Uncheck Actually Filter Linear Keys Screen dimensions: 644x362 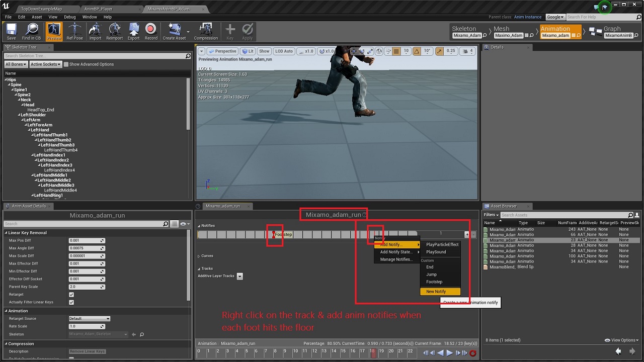71,302
